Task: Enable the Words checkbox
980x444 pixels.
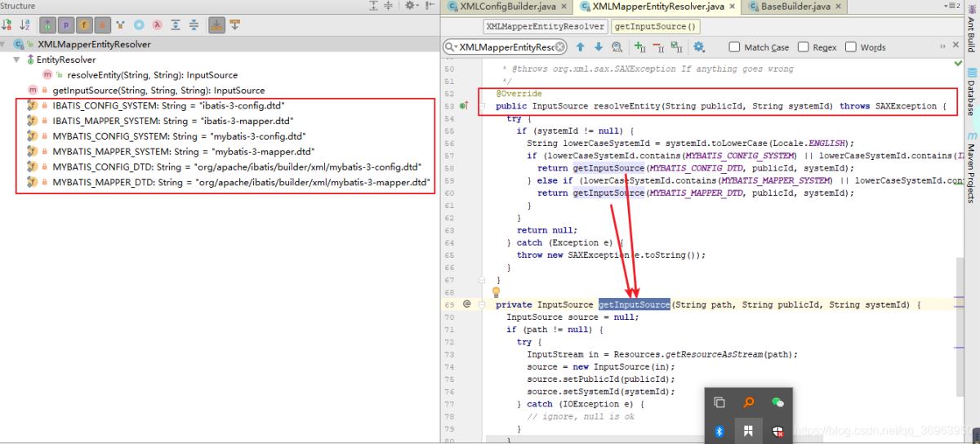Action: pos(850,47)
